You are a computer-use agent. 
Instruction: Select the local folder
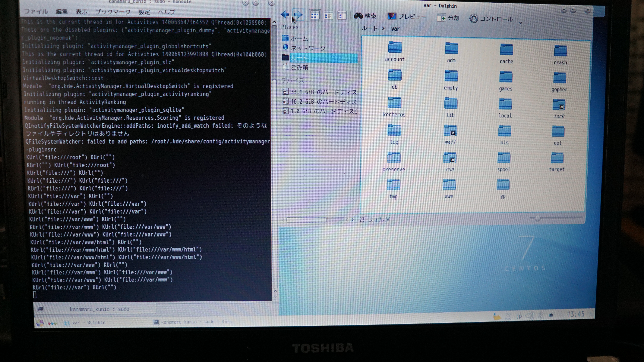[x=505, y=108]
